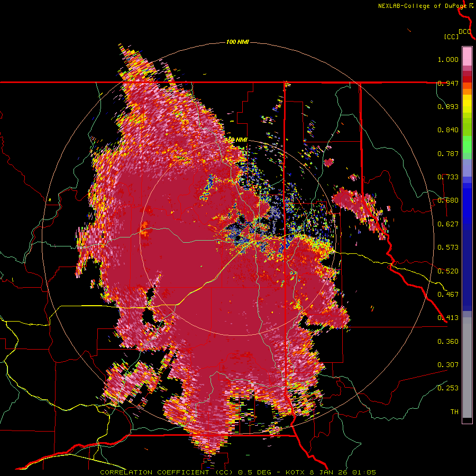Screen dimensions: 476x476
Task: Pick the large gray band on color scale
Action: click(x=467, y=368)
